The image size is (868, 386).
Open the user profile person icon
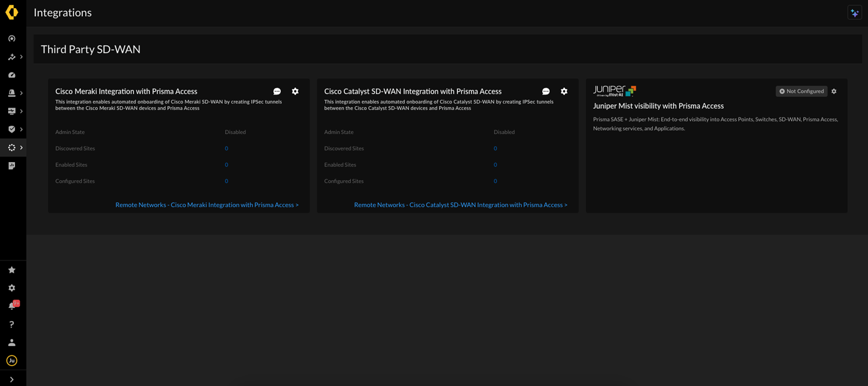(x=12, y=343)
